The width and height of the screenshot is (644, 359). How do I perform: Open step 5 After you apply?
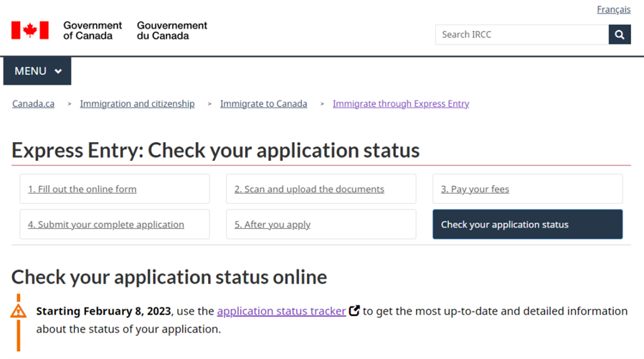tap(273, 224)
